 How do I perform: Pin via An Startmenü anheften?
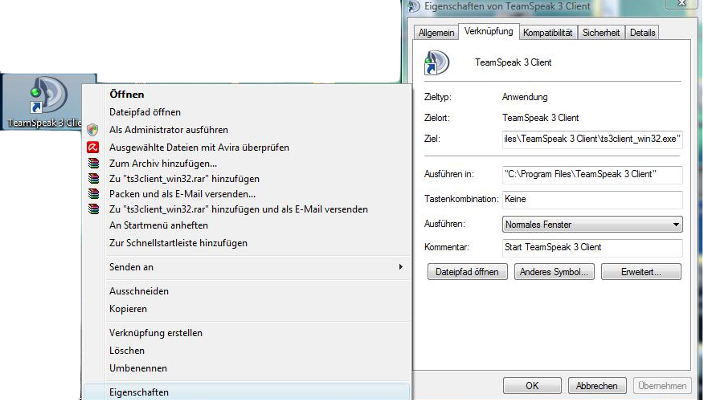click(159, 225)
